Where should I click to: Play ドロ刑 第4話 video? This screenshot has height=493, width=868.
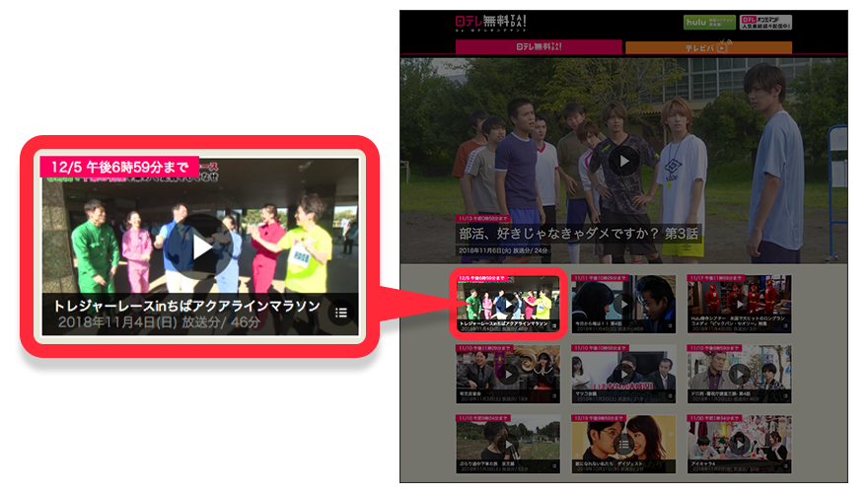click(x=740, y=374)
